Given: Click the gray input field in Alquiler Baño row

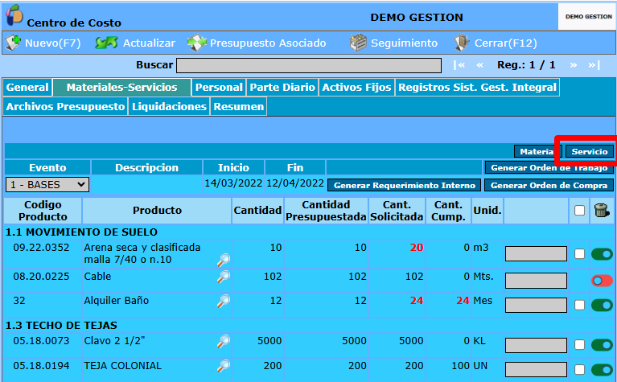Looking at the screenshot, I should pos(536,305).
